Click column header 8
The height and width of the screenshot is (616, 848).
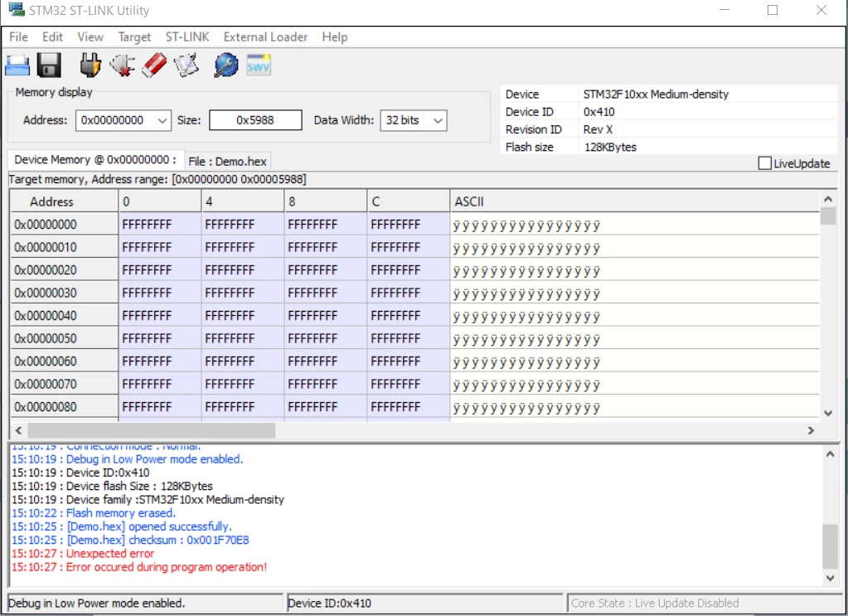pyautogui.click(x=326, y=201)
